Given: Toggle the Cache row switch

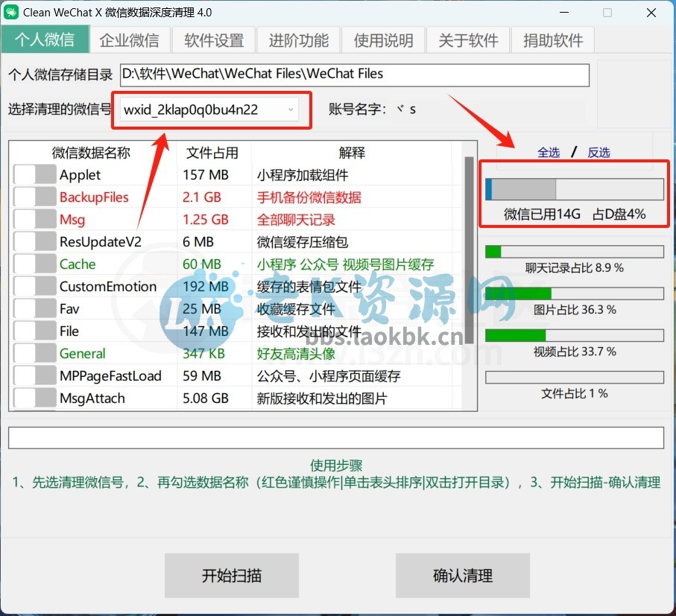Looking at the screenshot, I should (34, 264).
